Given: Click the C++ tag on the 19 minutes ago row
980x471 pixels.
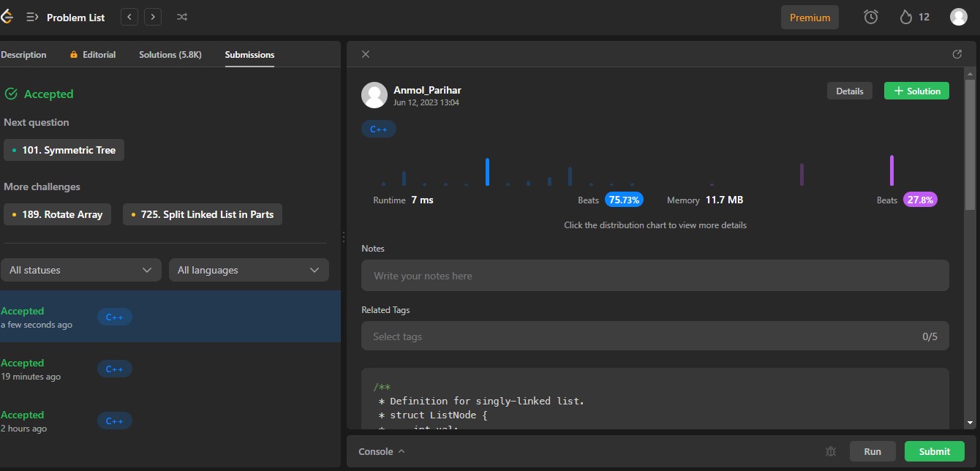Looking at the screenshot, I should (x=115, y=369).
